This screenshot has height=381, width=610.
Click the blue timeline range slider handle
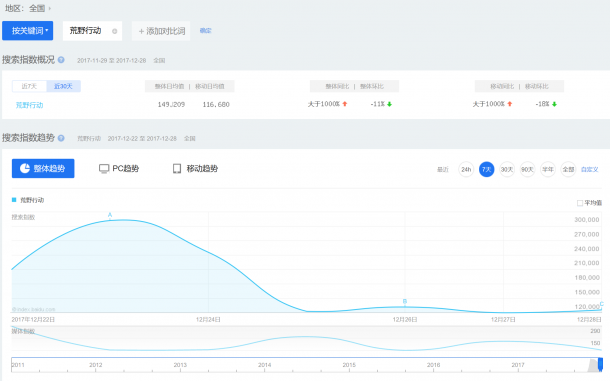pos(600,364)
